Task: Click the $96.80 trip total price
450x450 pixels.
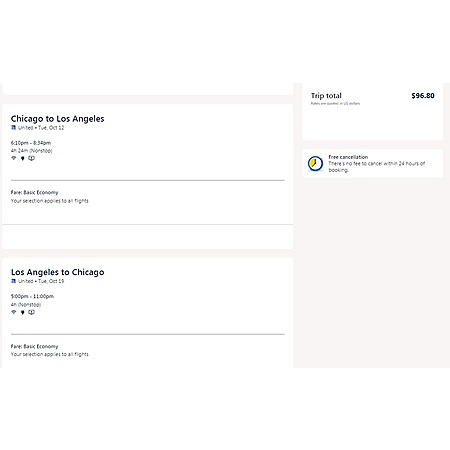Action: tap(423, 96)
